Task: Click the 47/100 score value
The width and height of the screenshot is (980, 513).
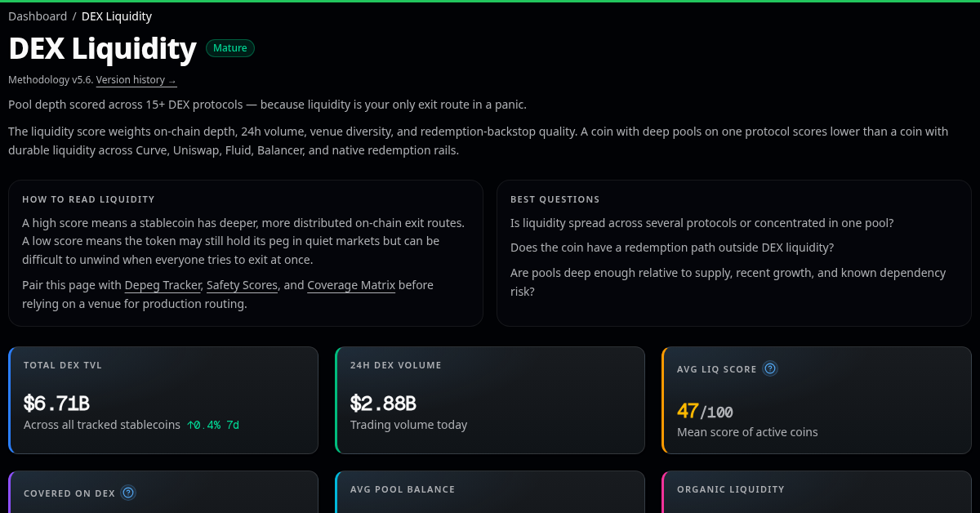Action: pyautogui.click(x=705, y=411)
